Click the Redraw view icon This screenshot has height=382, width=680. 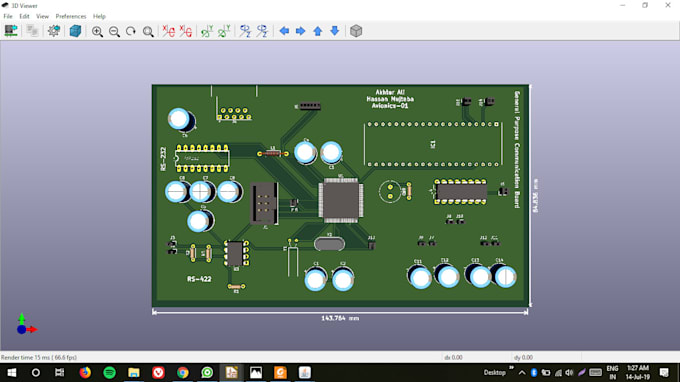tap(131, 31)
